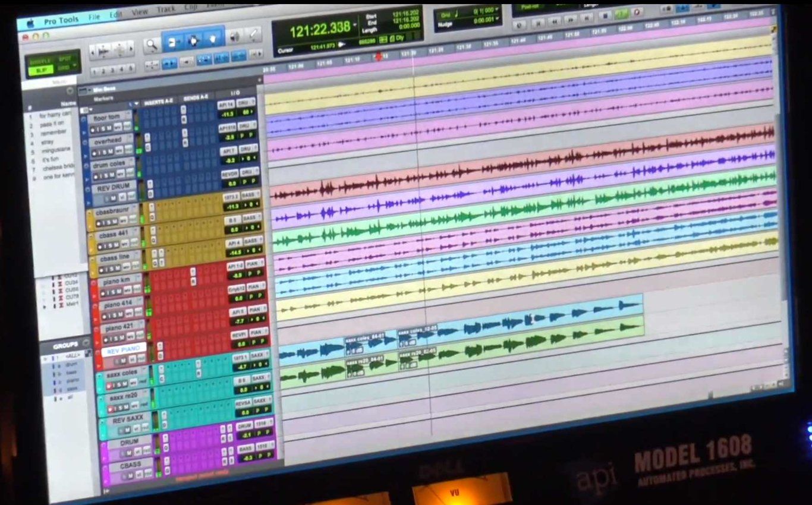The width and height of the screenshot is (812, 505).
Task: Recall zoom preset 5
Action: pos(131,68)
